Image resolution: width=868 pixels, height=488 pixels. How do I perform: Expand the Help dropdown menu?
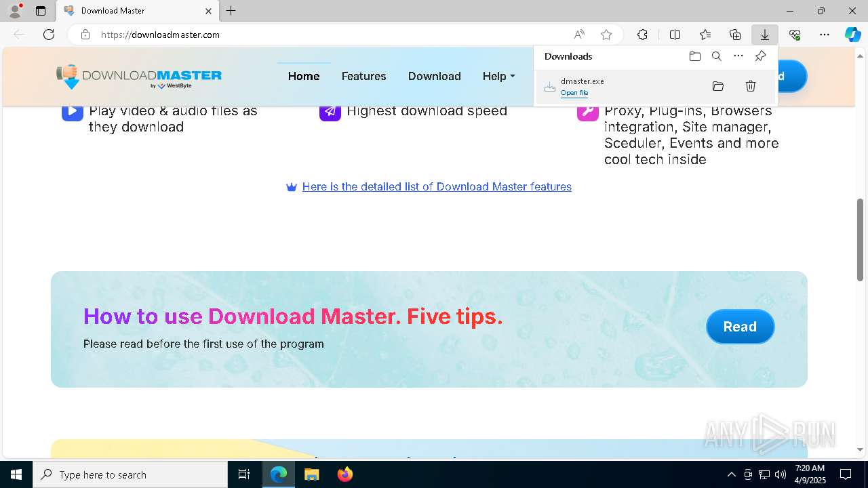pyautogui.click(x=499, y=76)
